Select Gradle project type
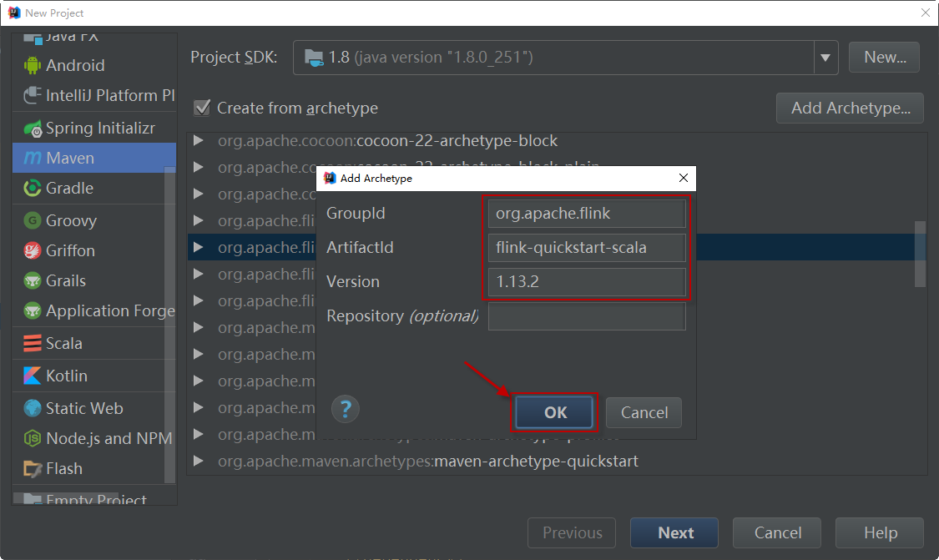 click(x=94, y=188)
